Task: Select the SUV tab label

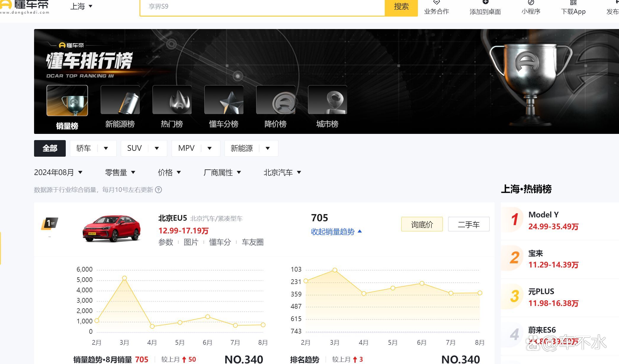Action: coord(134,148)
